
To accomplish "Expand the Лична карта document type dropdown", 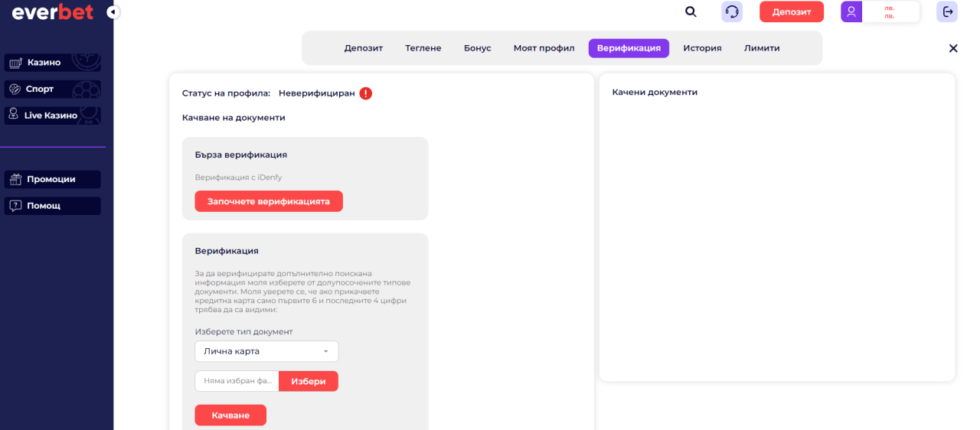I will pyautogui.click(x=266, y=351).
